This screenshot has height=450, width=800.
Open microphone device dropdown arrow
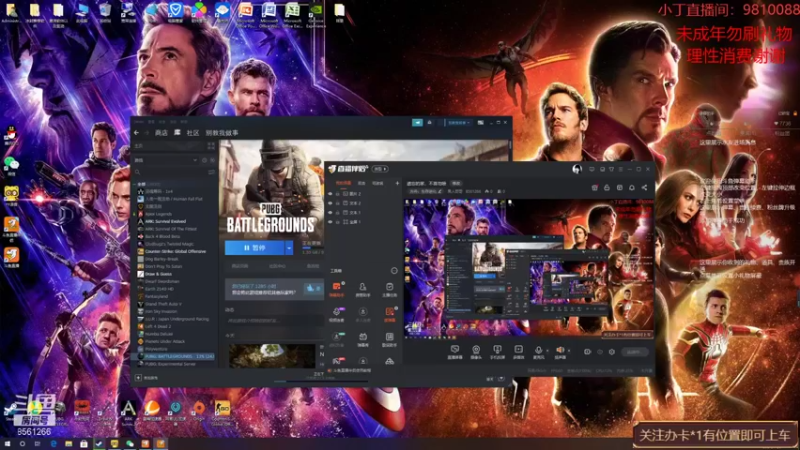(547, 351)
